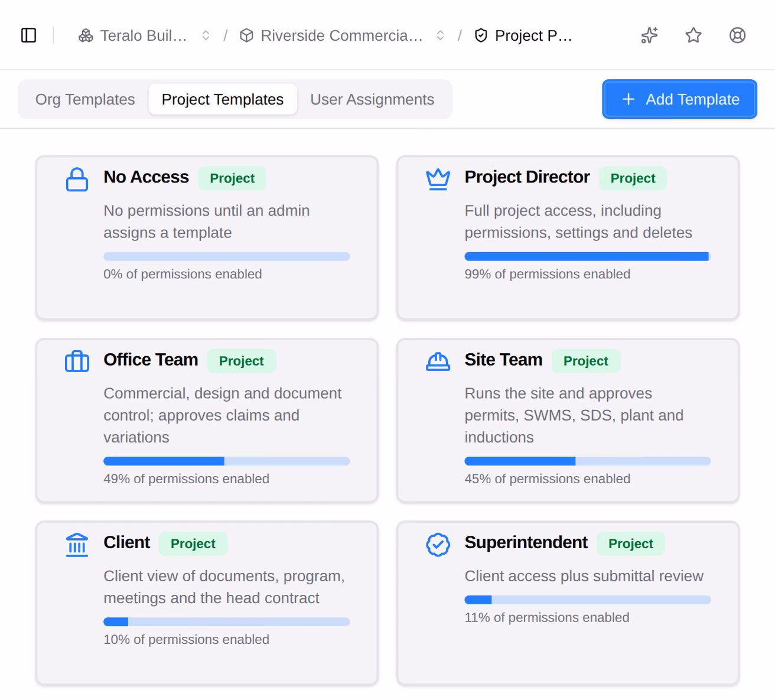Click the Project badge beside Superintendent

[630, 543]
